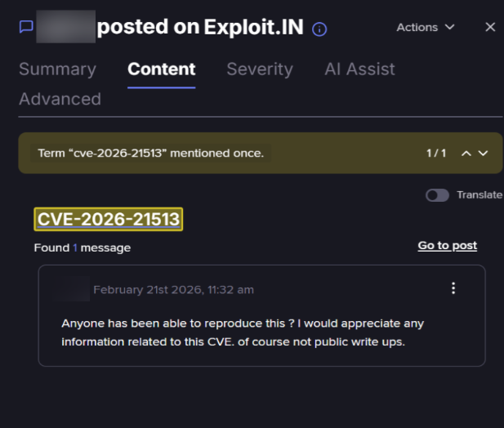Jump to previous term match arrow
Image resolution: width=504 pixels, height=428 pixels.
point(466,154)
